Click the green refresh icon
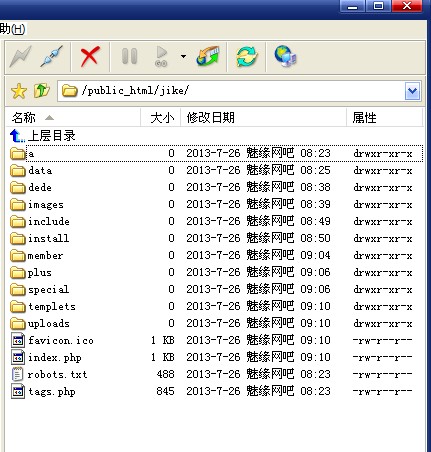The image size is (431, 452). pos(246,56)
